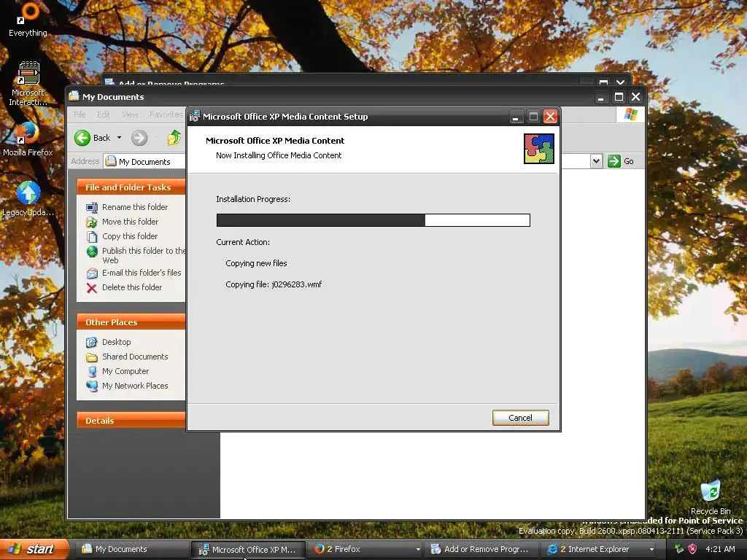The height and width of the screenshot is (560, 747).
Task: Switch to Add or Remove Programs taskbar button
Action: [482, 549]
